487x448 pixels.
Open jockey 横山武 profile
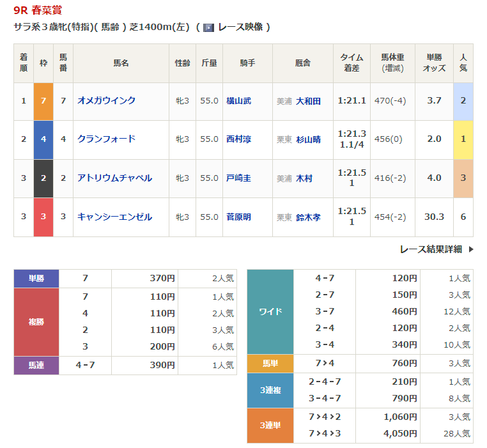[238, 101]
